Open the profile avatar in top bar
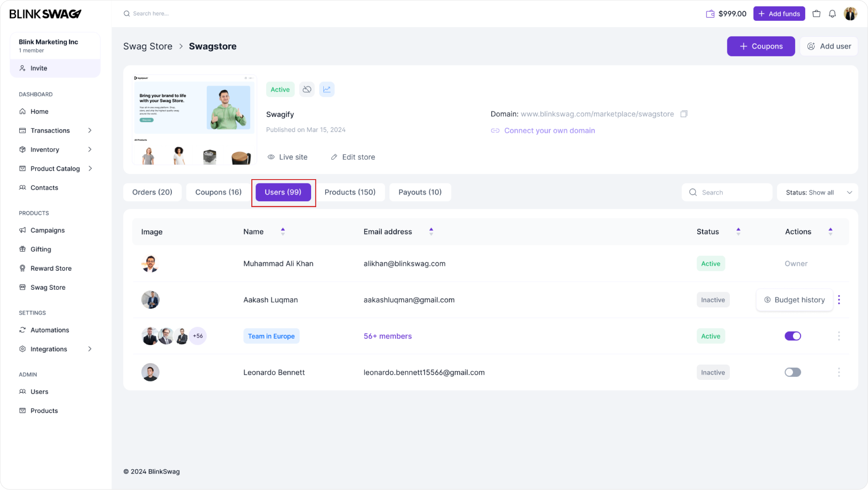This screenshot has height=490, width=868. click(x=850, y=14)
